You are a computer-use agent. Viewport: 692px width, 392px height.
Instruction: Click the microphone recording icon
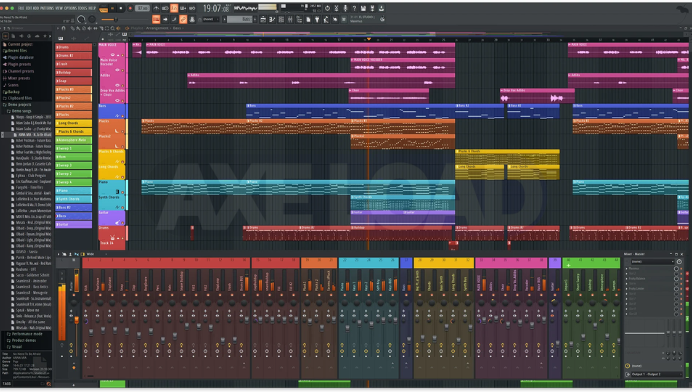click(x=345, y=8)
